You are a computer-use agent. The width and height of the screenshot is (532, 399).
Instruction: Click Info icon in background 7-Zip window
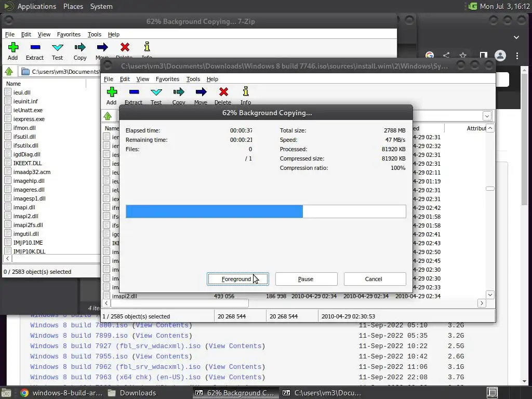tap(147, 47)
